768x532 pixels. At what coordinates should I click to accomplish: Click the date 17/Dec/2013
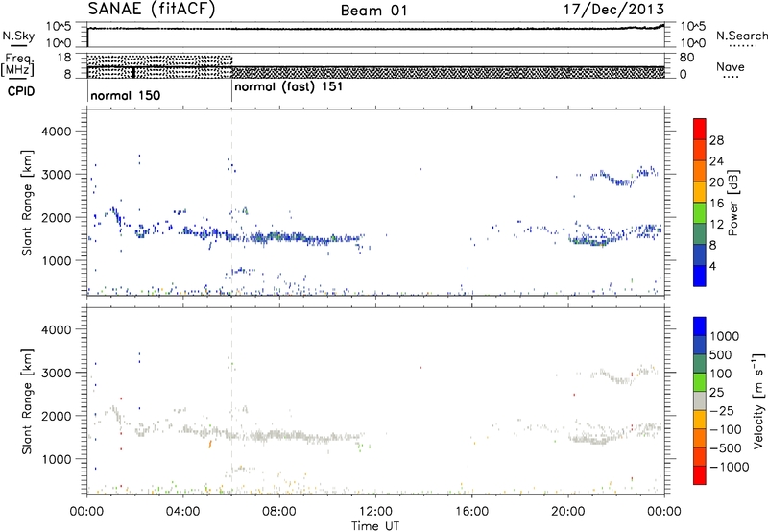click(x=613, y=9)
